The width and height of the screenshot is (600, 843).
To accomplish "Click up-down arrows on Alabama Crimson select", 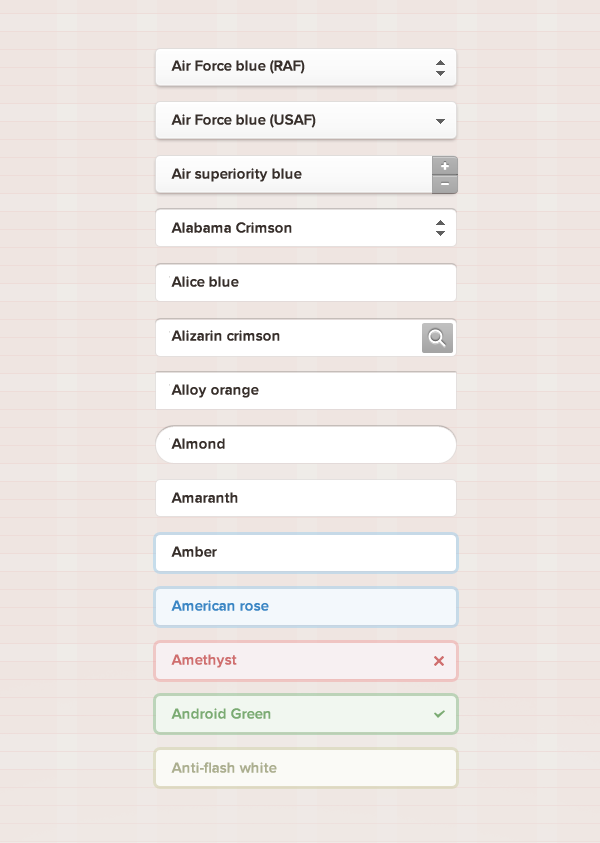I will click(x=440, y=228).
